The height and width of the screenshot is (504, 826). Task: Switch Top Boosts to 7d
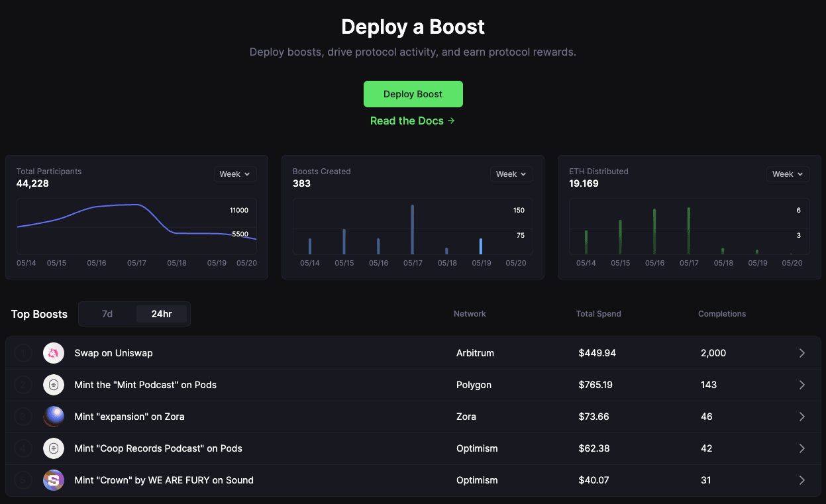[x=107, y=314]
